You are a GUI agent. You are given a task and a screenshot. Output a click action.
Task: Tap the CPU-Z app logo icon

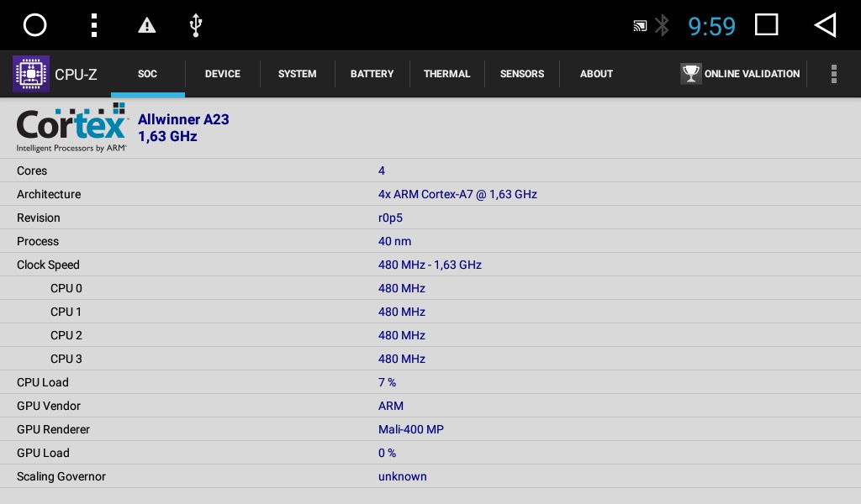coord(31,73)
